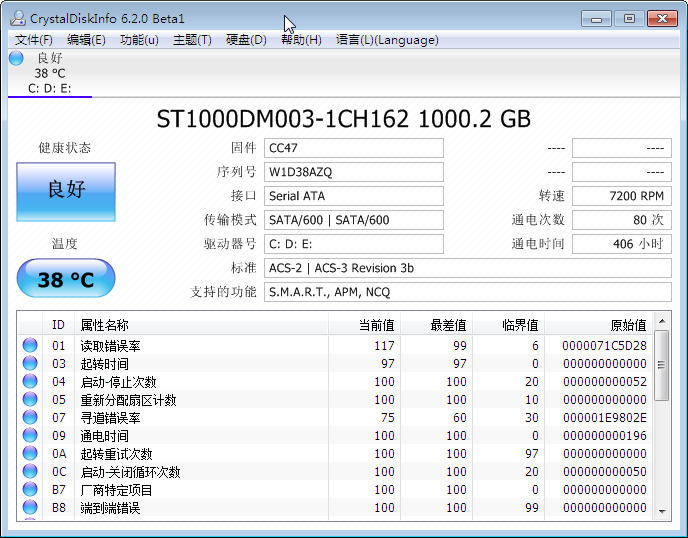Click the 原始值 column header
The height and width of the screenshot is (538, 688).
coord(598,325)
